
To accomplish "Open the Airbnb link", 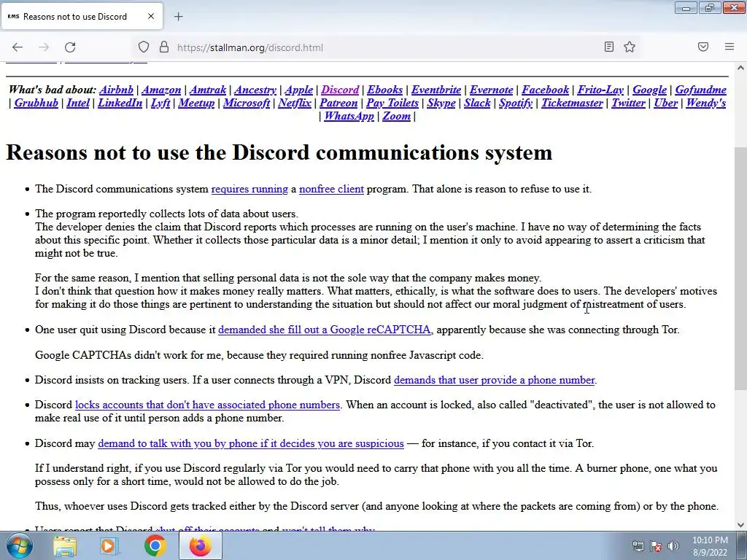I will [x=116, y=90].
